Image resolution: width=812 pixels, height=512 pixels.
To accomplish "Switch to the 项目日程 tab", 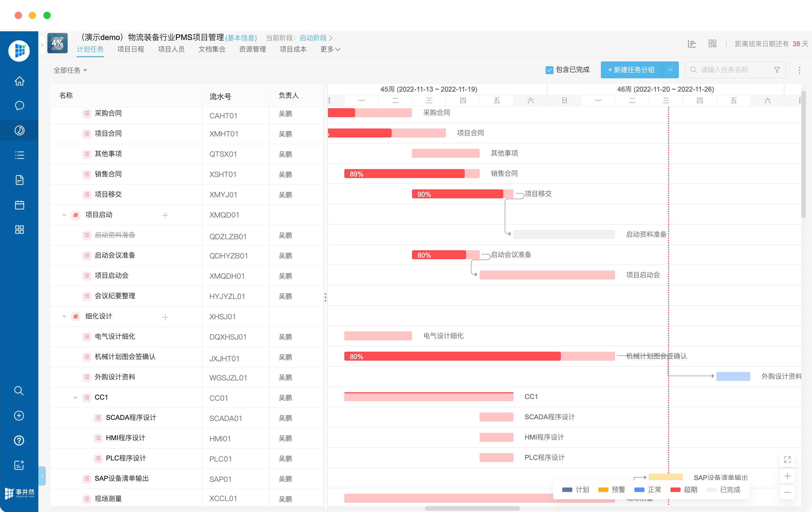I will (x=131, y=49).
